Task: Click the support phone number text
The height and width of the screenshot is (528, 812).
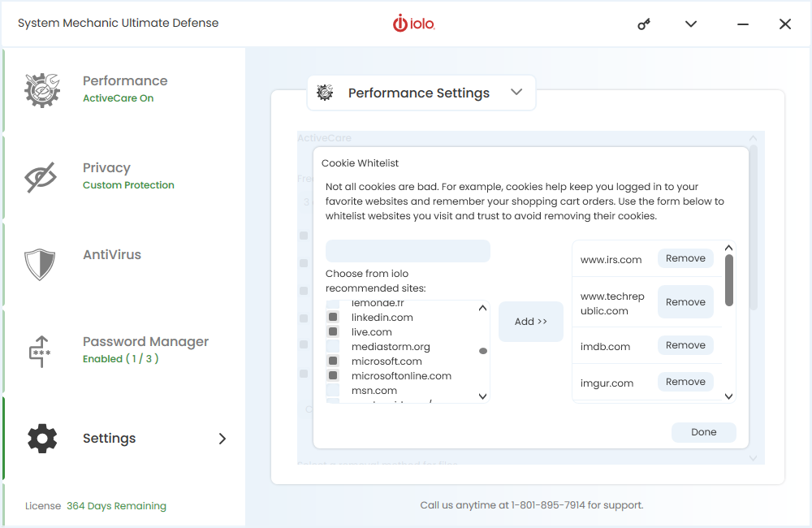Action: [x=548, y=504]
